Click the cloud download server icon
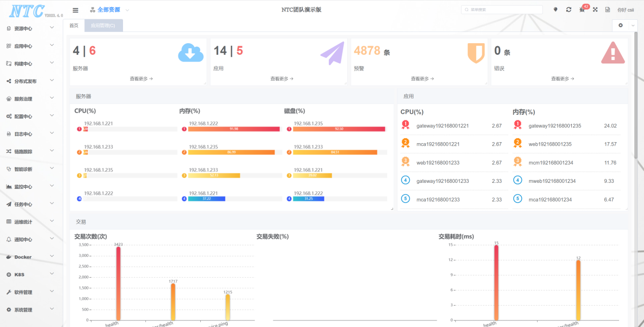 (191, 53)
